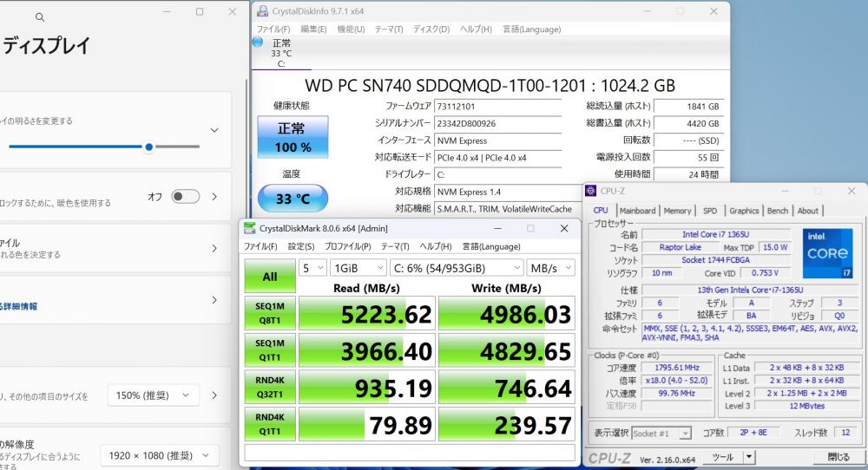Click the CPU-Z title bar app icon
This screenshot has height=470, width=868.
[x=591, y=190]
